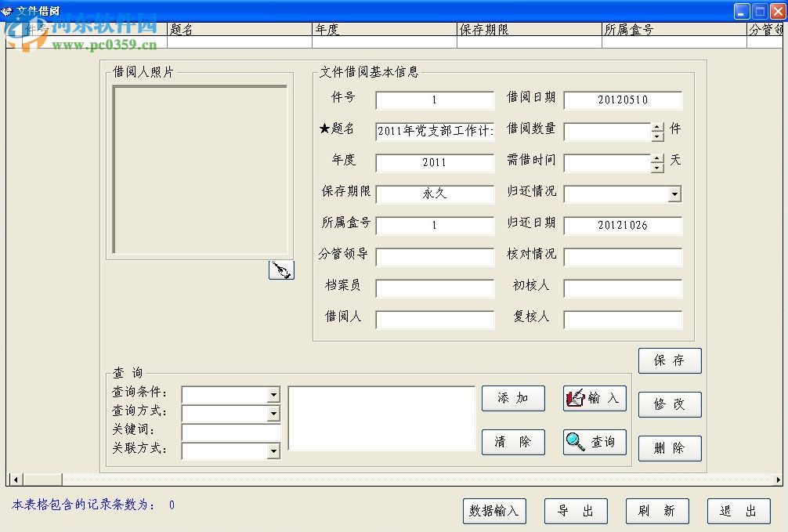788x532 pixels.
Task: Open the 查询方式 dropdown
Action: click(275, 414)
